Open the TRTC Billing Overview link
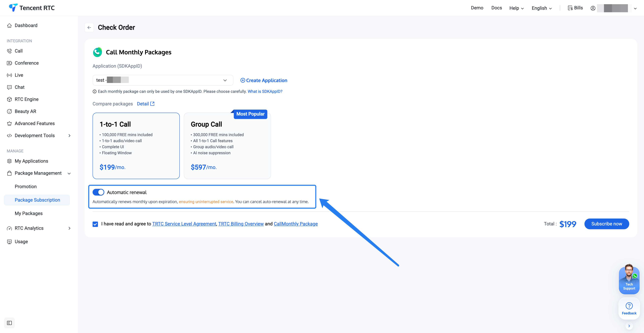Viewport: 644px width, 333px height. point(241,224)
